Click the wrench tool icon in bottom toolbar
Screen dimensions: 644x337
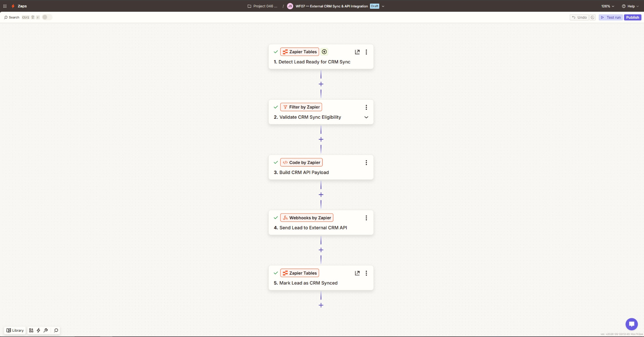pos(46,330)
